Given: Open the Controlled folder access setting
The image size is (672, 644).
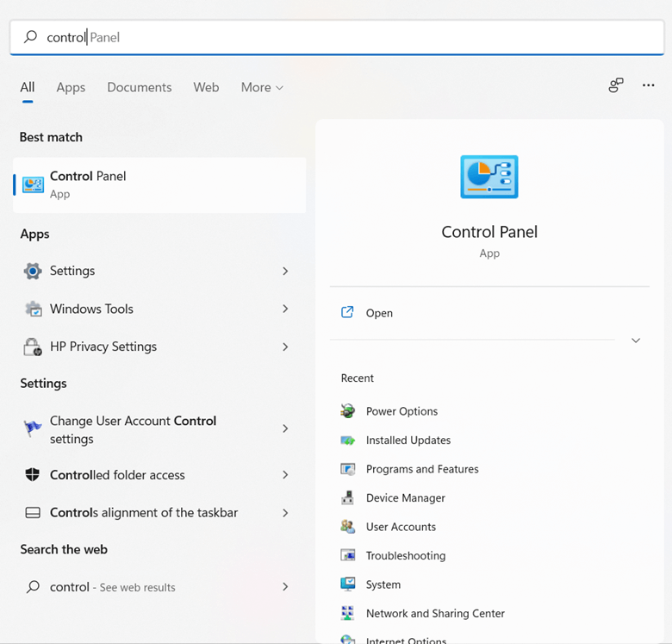Looking at the screenshot, I should [x=117, y=475].
